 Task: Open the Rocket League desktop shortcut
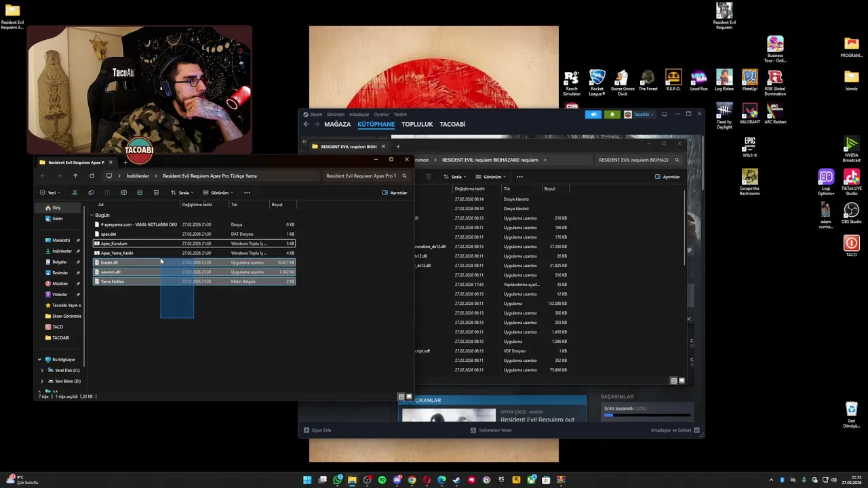click(x=597, y=82)
